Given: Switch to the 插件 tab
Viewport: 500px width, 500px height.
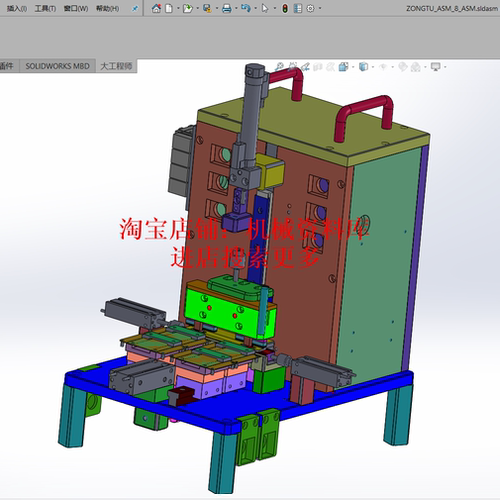Looking at the screenshot, I should 7,66.
